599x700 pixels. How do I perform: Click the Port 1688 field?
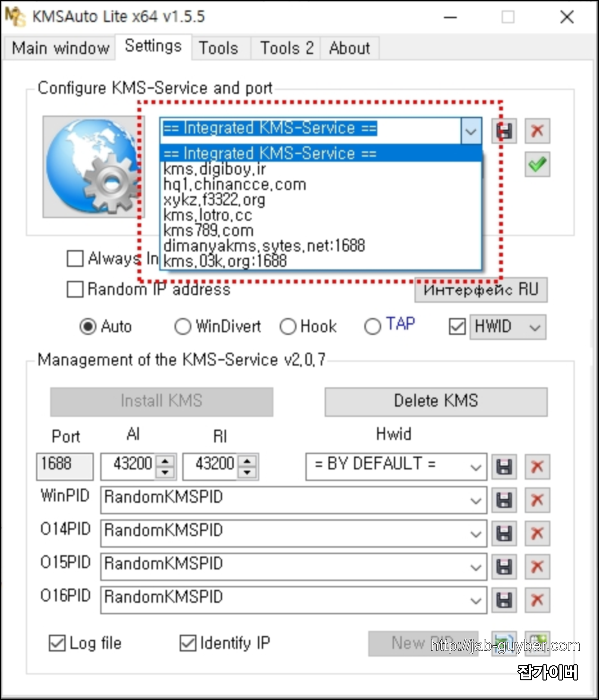point(65,466)
